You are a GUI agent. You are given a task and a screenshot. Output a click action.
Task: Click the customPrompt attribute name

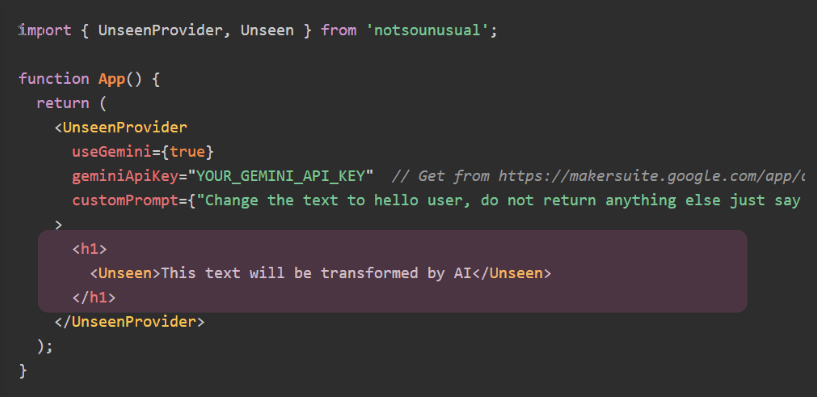(x=125, y=201)
